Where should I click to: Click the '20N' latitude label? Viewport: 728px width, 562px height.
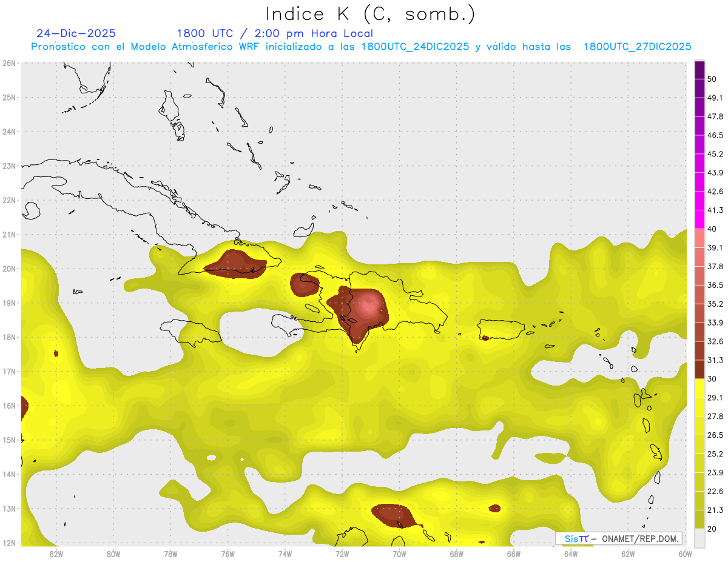[9, 269]
